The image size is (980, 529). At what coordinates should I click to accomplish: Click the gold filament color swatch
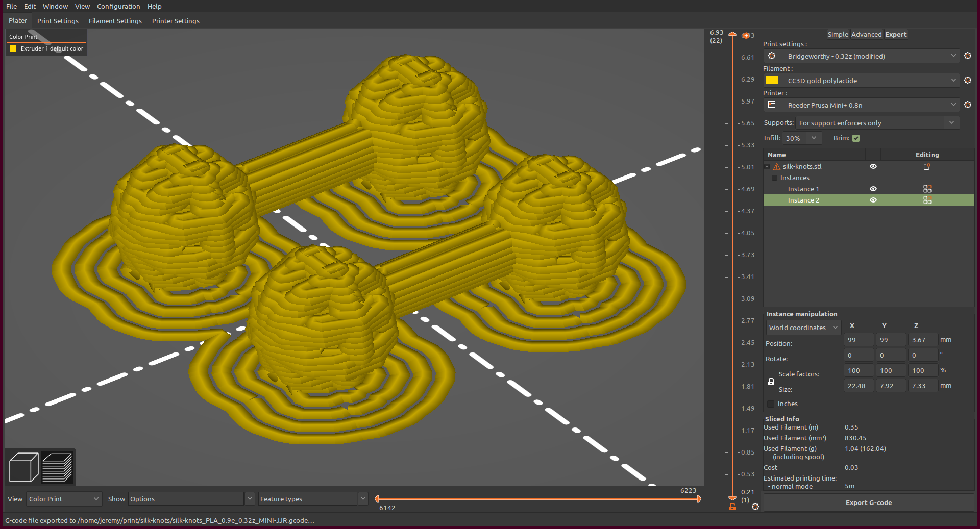pos(772,81)
